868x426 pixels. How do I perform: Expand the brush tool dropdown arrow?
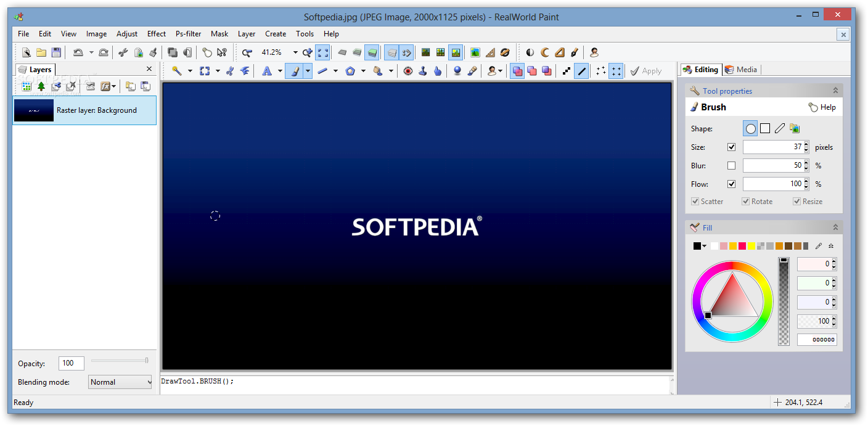(308, 71)
